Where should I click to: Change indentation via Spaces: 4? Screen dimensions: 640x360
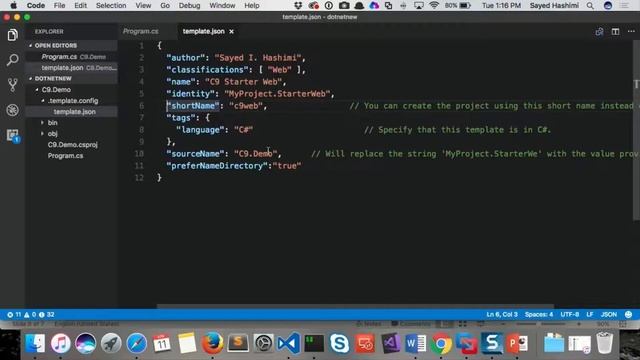539,314
